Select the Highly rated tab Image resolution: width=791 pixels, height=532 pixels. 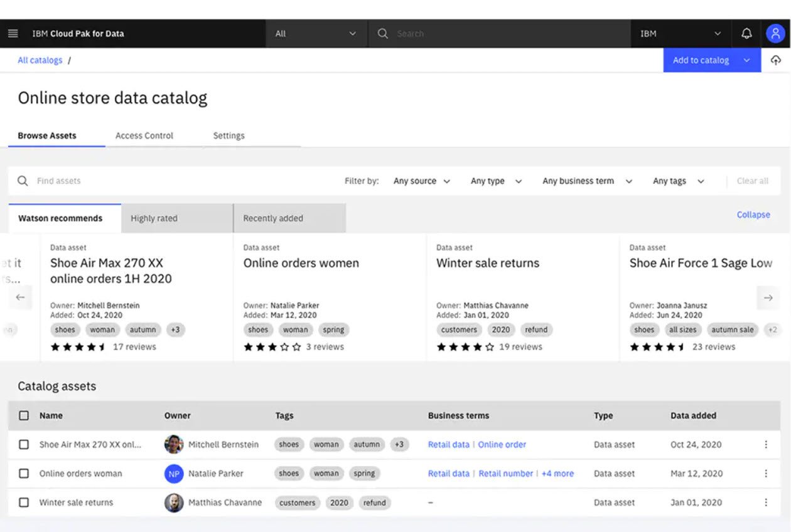(x=177, y=218)
